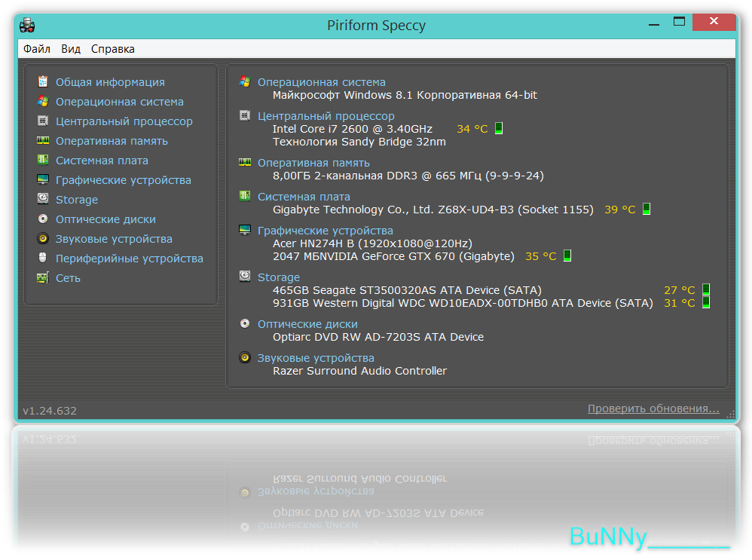The image size is (752, 560).
Task: Click Операционная система heading in summary
Action: (321, 82)
